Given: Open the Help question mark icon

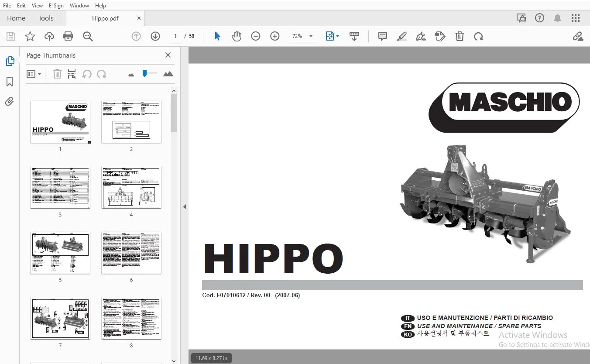Looking at the screenshot, I should 540,18.
